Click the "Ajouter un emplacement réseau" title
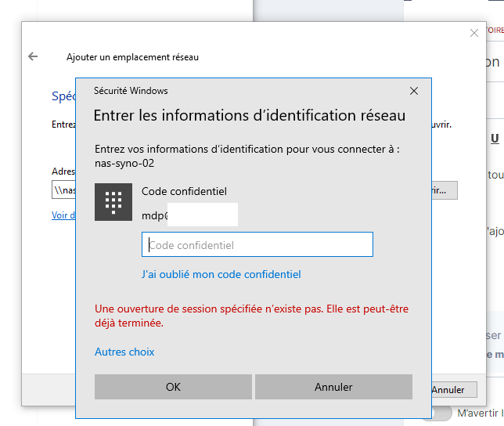Viewport: 504px width, 426px height. (132, 57)
